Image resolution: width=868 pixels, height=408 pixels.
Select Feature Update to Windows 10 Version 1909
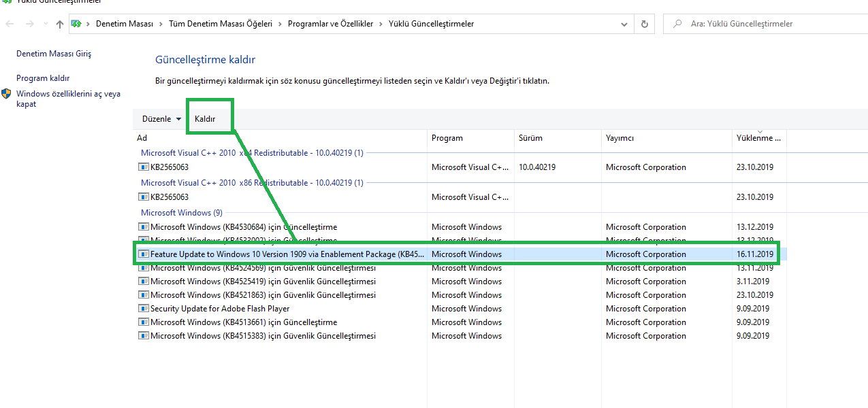pos(460,254)
